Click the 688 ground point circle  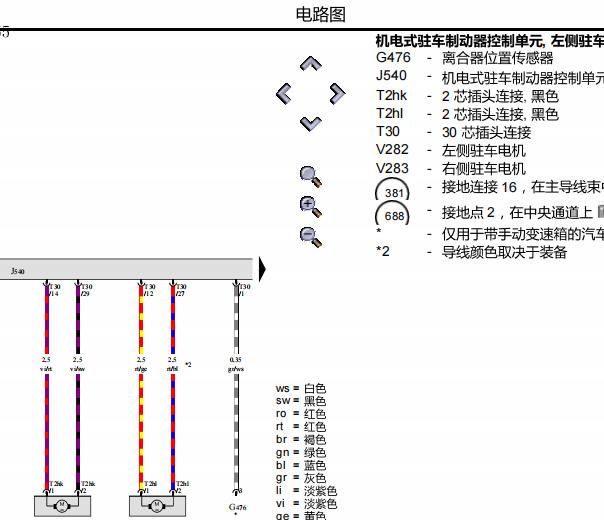[392, 213]
